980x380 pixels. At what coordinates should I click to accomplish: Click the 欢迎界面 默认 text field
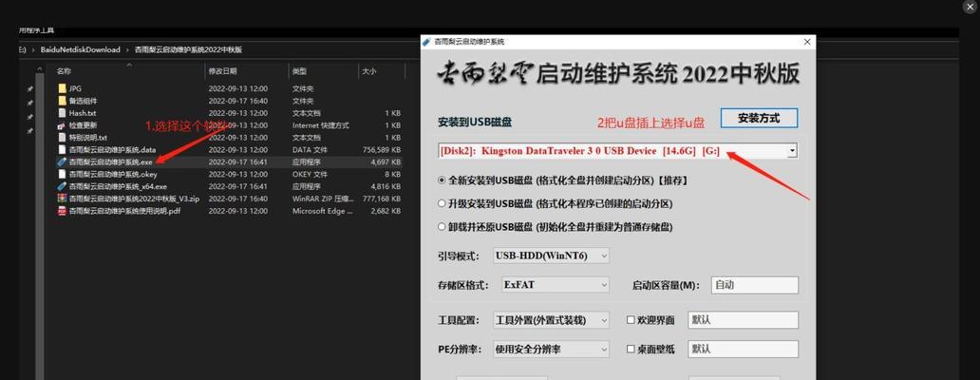744,320
